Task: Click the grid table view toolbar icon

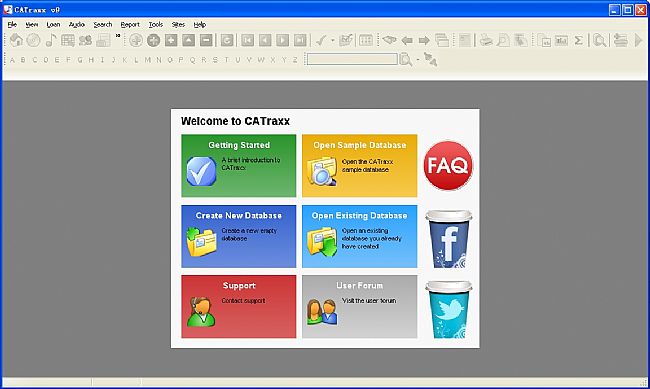Action: [x=68, y=40]
